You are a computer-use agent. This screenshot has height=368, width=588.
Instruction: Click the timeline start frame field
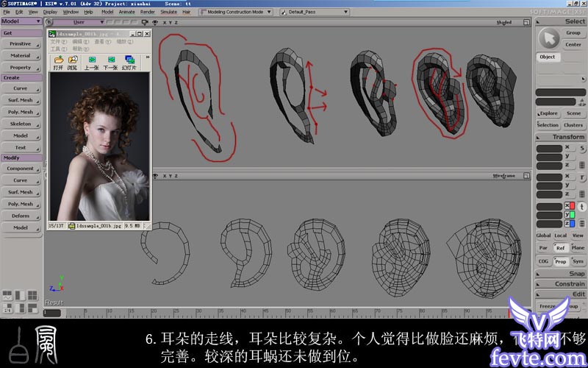coord(52,313)
